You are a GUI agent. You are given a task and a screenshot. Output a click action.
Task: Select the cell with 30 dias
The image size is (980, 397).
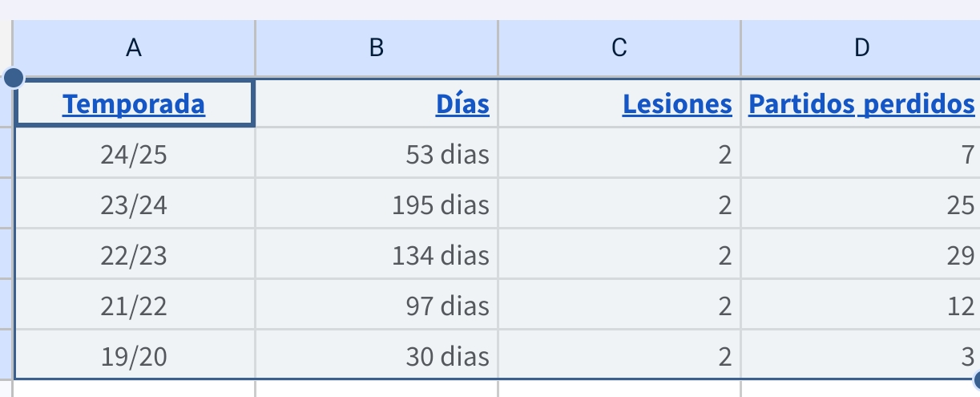377,355
